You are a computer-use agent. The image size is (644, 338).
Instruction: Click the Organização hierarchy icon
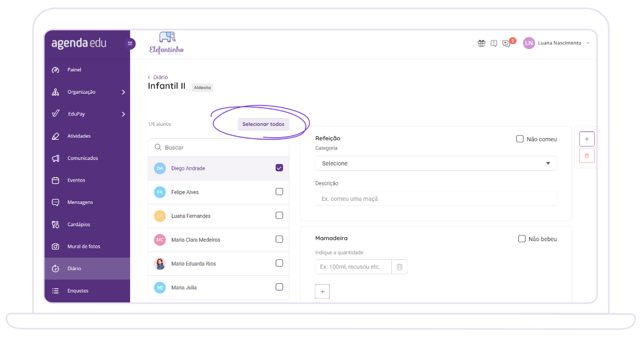coord(56,92)
